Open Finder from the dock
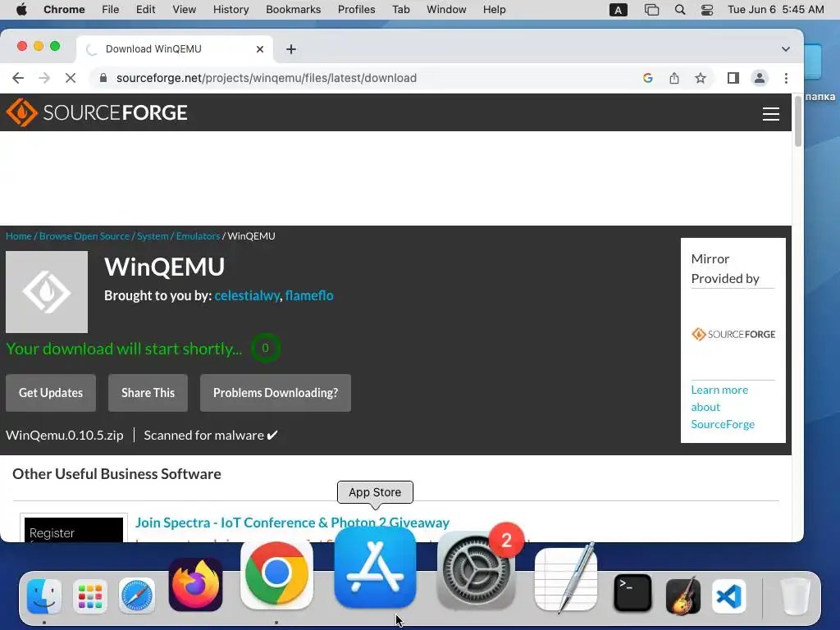 point(44,596)
